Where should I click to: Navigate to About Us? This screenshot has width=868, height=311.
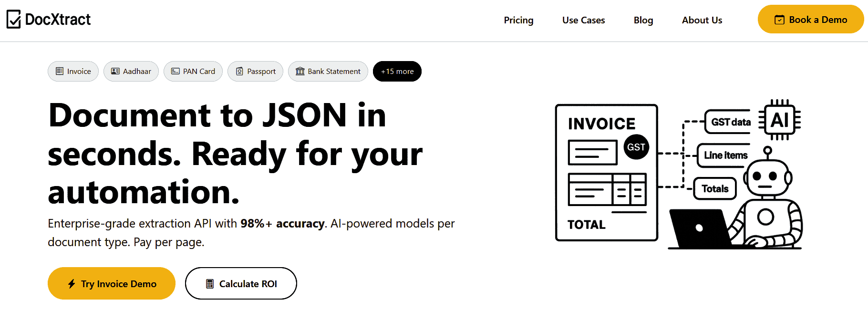pyautogui.click(x=702, y=20)
